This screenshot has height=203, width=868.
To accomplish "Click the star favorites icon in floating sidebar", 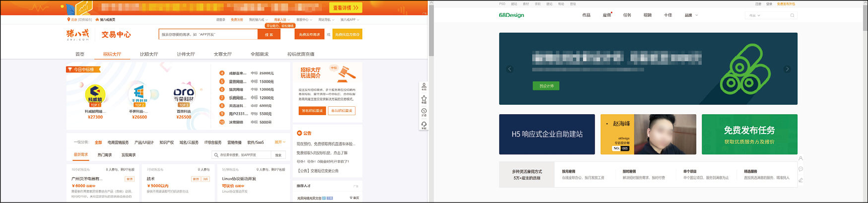I will pos(424,99).
